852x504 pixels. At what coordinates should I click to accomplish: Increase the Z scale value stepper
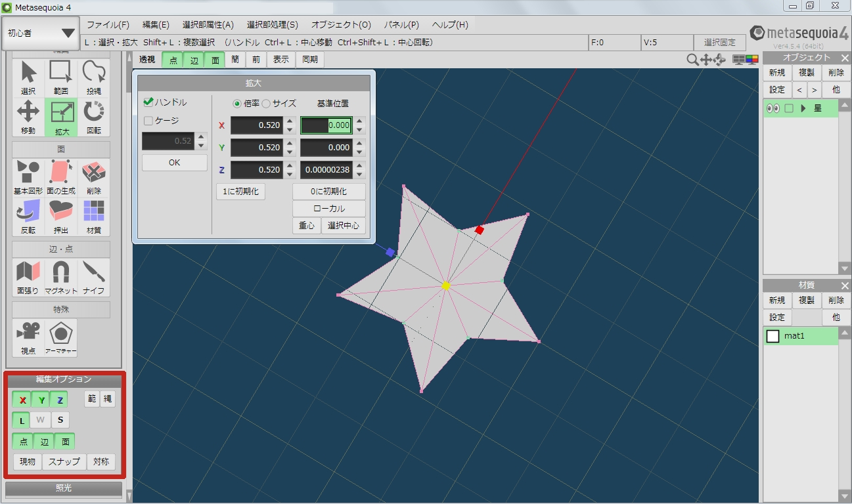coord(290,165)
